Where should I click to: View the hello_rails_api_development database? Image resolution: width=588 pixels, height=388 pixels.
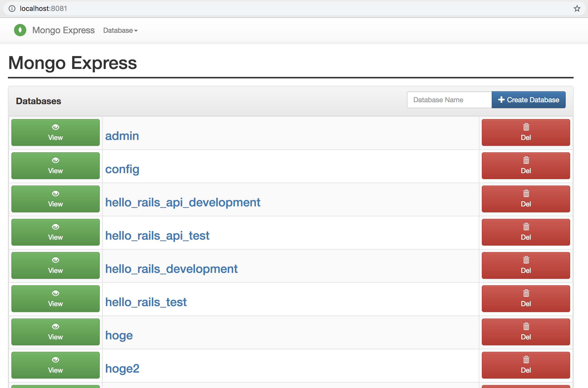(56, 199)
